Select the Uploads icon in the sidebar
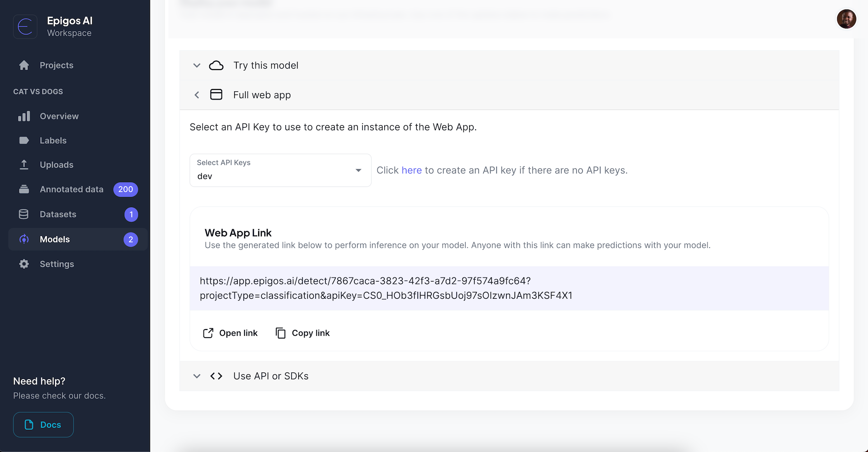The height and width of the screenshot is (452, 868). (24, 165)
